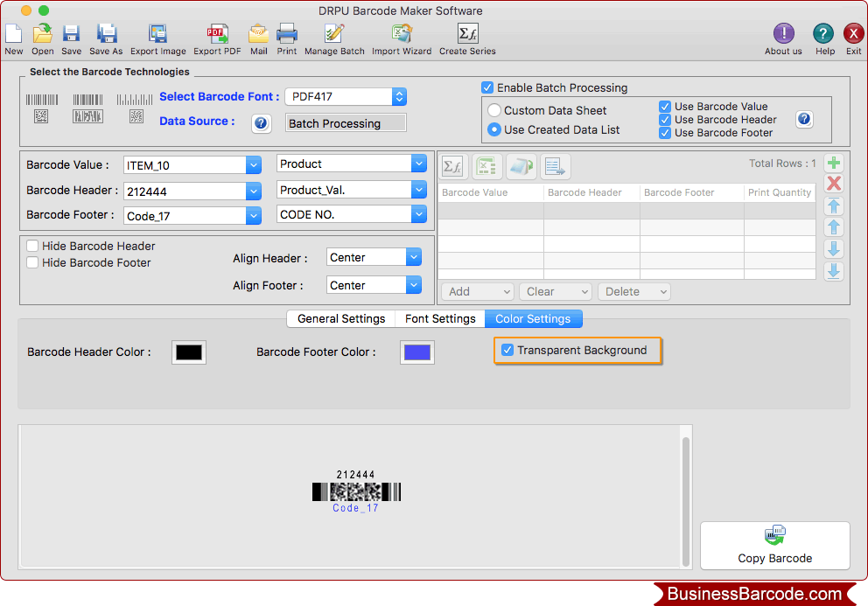Viewport: 868px width, 606px height.
Task: Export the barcode as PDF
Action: point(217,37)
